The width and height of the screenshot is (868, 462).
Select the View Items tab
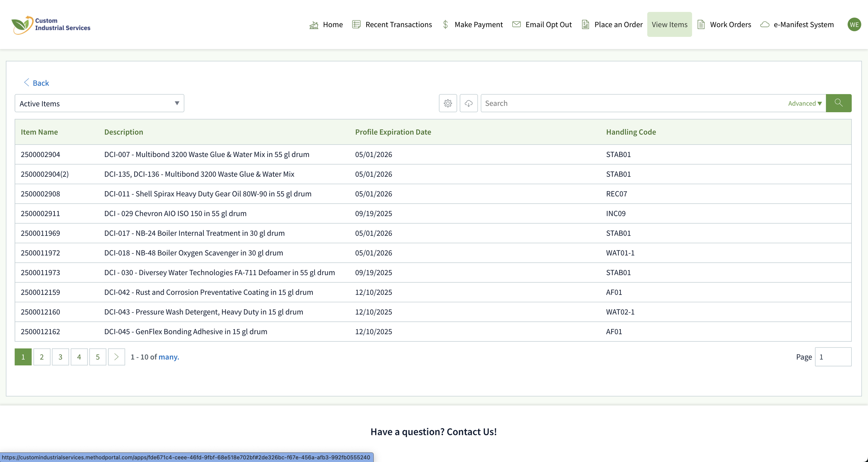[669, 25]
